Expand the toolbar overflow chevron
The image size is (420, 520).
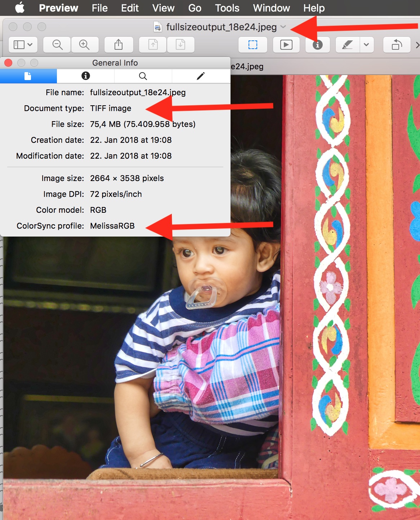[x=417, y=45]
